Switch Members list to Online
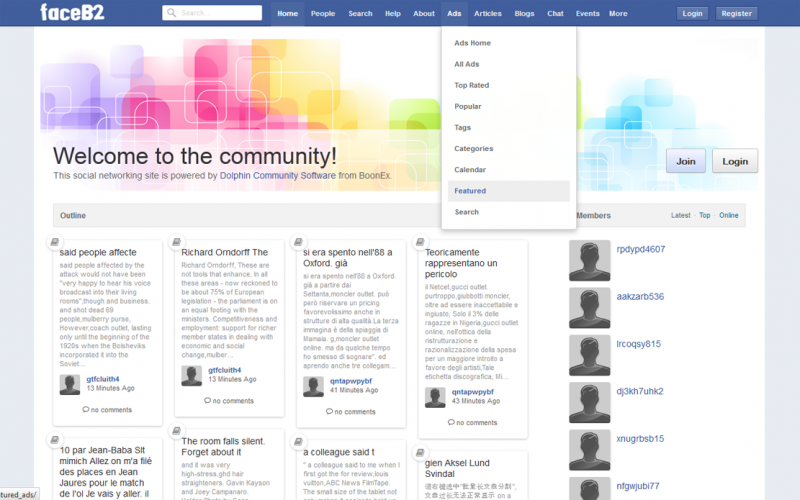This screenshot has height=500, width=800. pyautogui.click(x=729, y=215)
